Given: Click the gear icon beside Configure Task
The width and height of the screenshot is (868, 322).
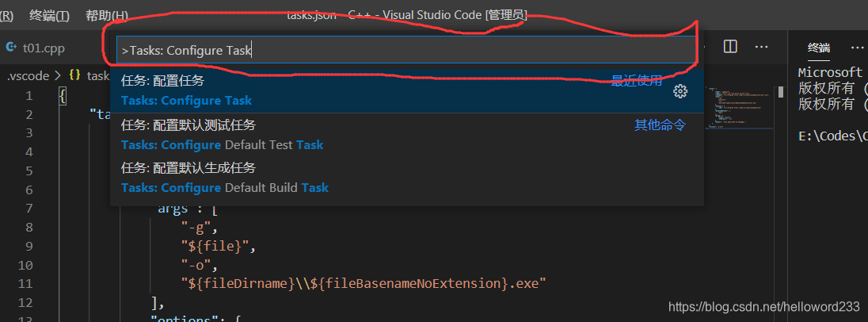Looking at the screenshot, I should tap(680, 91).
